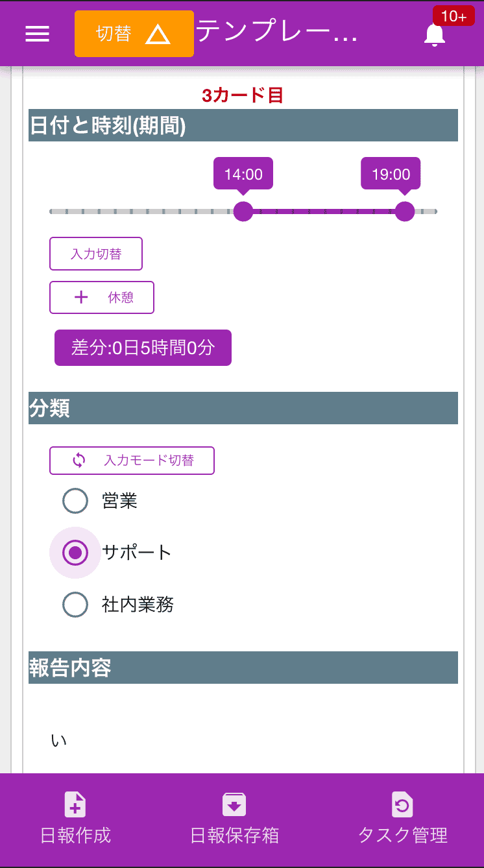Click the refresh icon in 入力モード切替
The width and height of the screenshot is (484, 868).
coord(78,461)
